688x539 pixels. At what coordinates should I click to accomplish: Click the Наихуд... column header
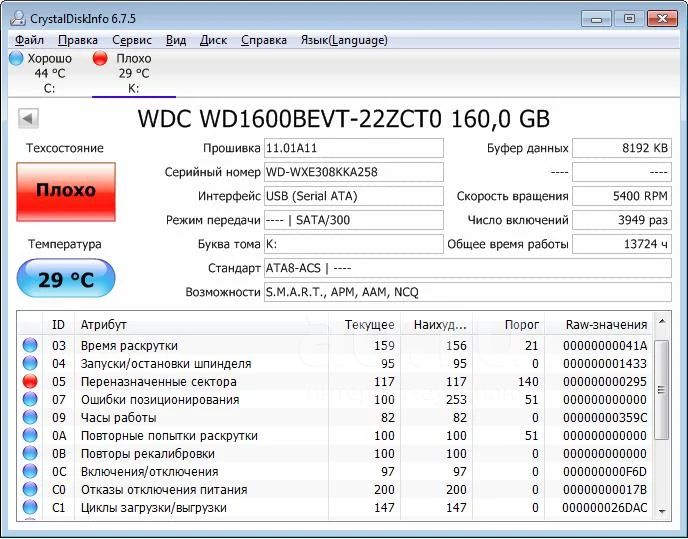[437, 325]
